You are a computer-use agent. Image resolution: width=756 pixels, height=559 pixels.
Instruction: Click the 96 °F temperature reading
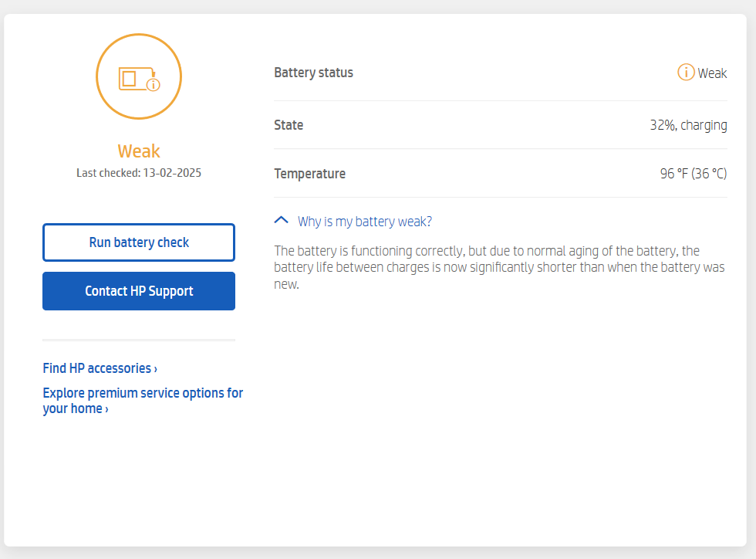(692, 174)
